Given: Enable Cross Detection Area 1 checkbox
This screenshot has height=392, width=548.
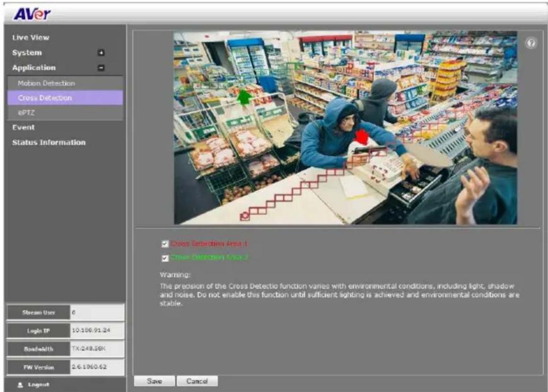Looking at the screenshot, I should 165,244.
